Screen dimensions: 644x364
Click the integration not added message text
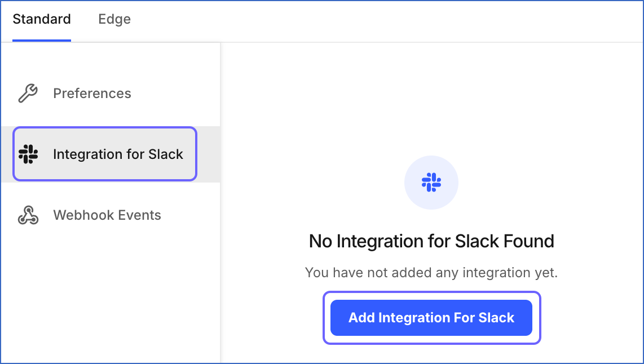coord(431,272)
